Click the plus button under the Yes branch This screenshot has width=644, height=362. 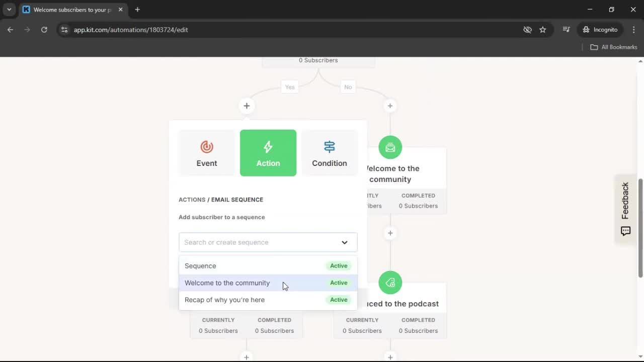(246, 106)
